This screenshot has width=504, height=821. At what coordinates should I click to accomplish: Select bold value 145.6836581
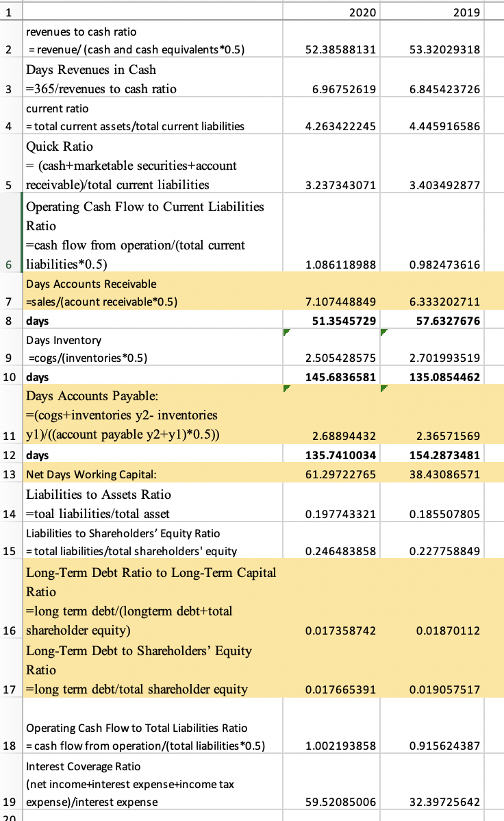click(x=331, y=376)
